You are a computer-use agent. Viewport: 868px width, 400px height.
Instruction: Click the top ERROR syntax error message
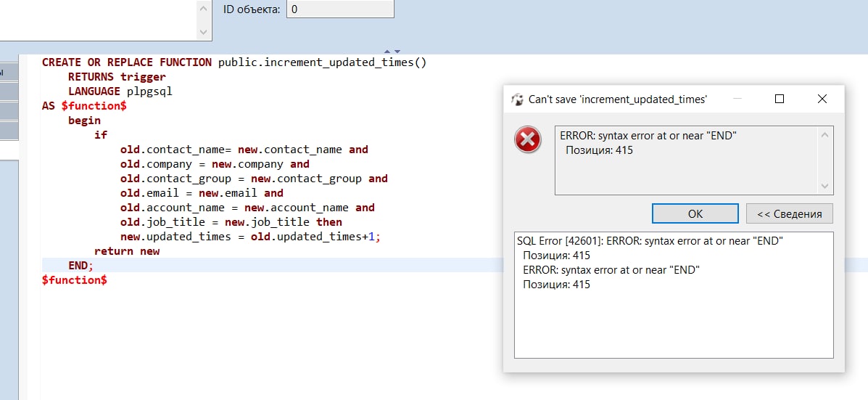648,135
